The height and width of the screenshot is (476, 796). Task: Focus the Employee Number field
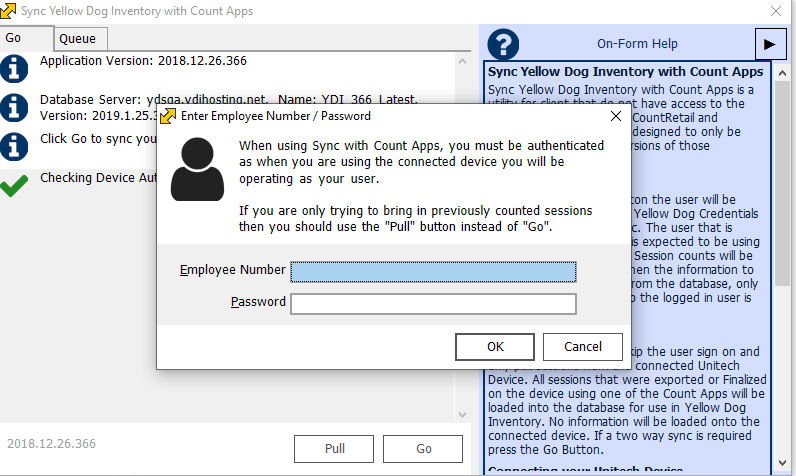pos(433,271)
